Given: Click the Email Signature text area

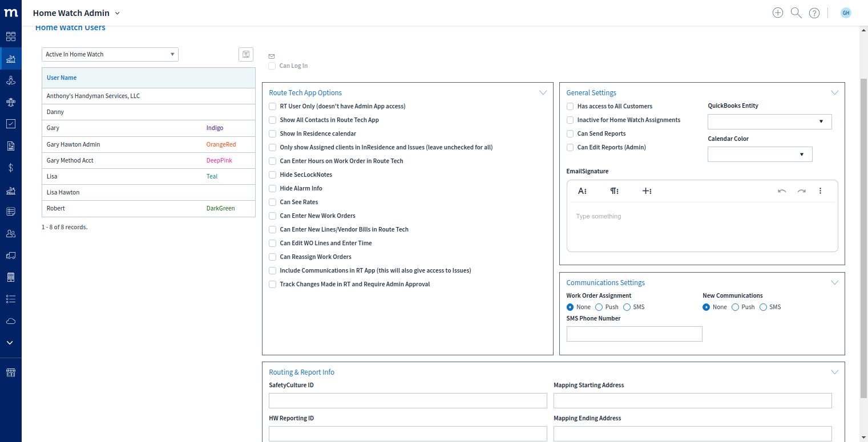Looking at the screenshot, I should coord(702,227).
